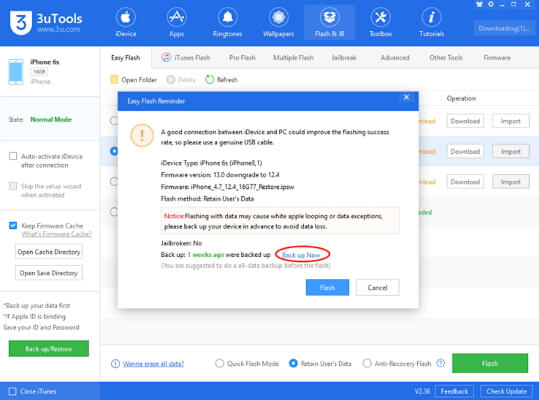Open the Tutorials info icon
The height and width of the screenshot is (400, 539).
coord(431,17)
